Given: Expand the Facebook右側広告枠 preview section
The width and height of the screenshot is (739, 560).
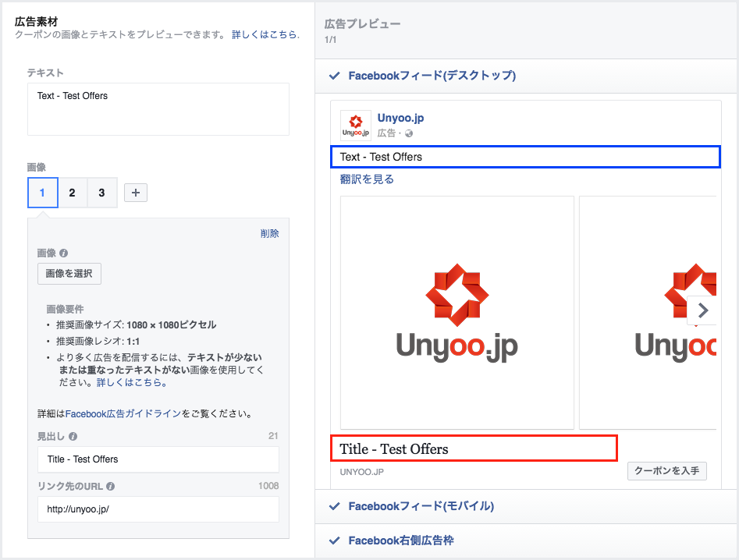Looking at the screenshot, I should tap(526, 541).
